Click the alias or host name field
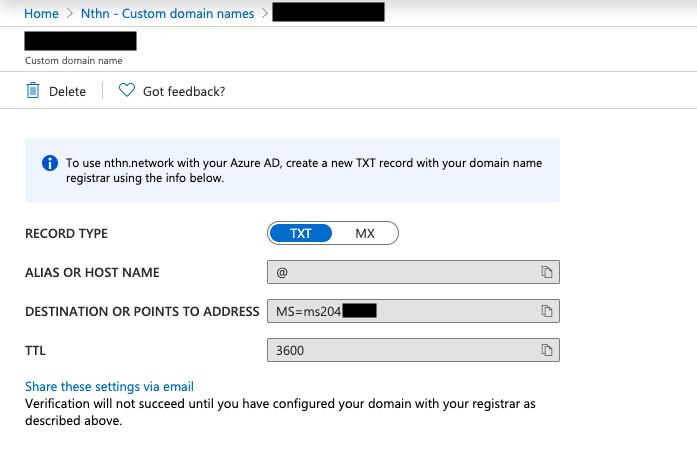Image resolution: width=697 pixels, height=462 pixels. (400, 272)
